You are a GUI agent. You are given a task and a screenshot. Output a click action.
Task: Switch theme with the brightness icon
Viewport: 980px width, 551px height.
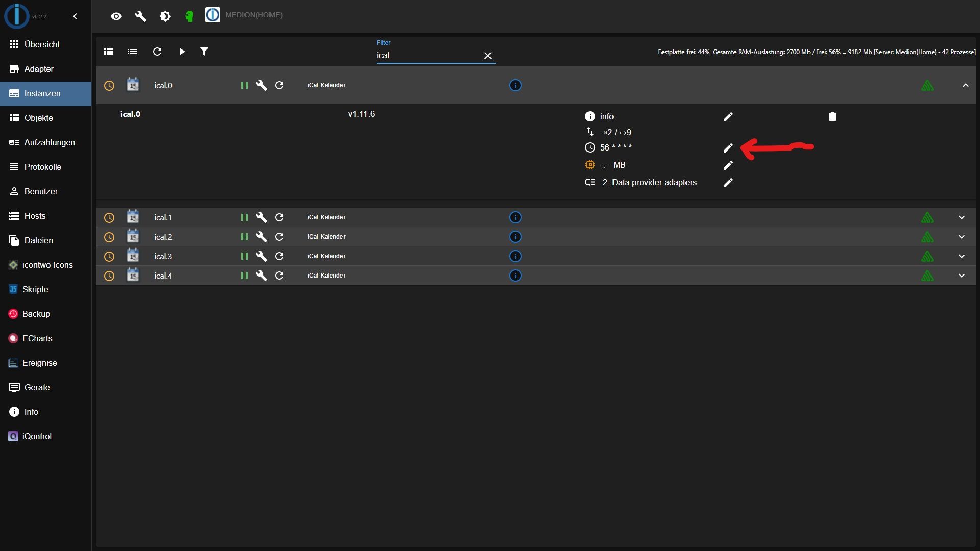click(165, 16)
